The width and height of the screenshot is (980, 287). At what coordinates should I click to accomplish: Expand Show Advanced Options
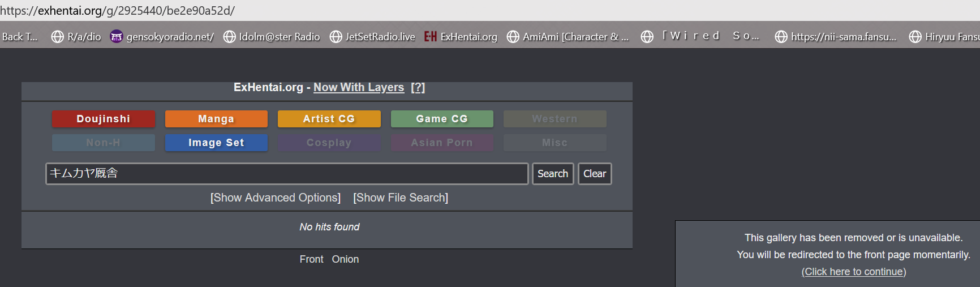276,198
